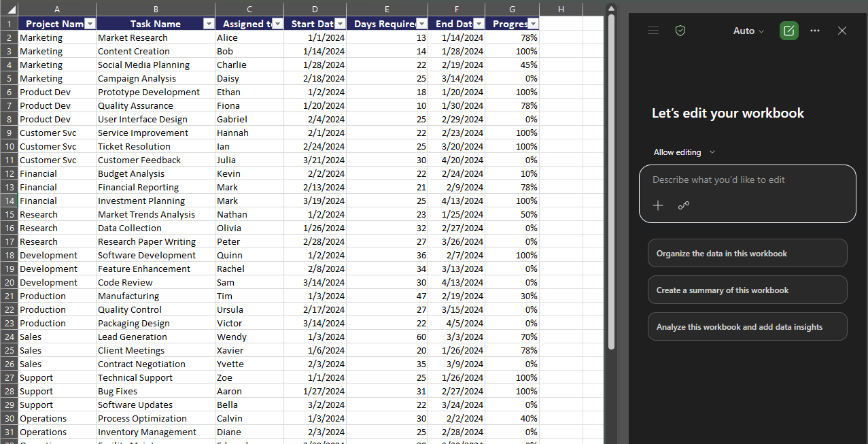Select column H header
This screenshot has height=444, width=868.
point(561,9)
